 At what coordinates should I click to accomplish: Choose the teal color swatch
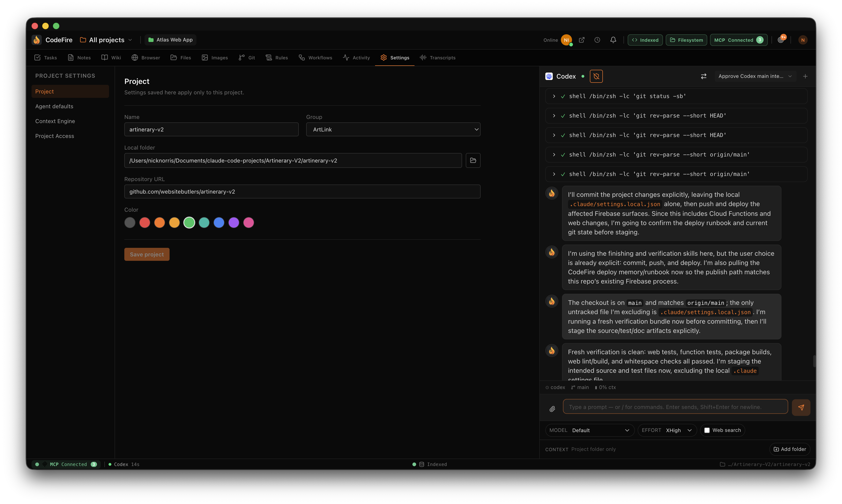click(x=204, y=223)
